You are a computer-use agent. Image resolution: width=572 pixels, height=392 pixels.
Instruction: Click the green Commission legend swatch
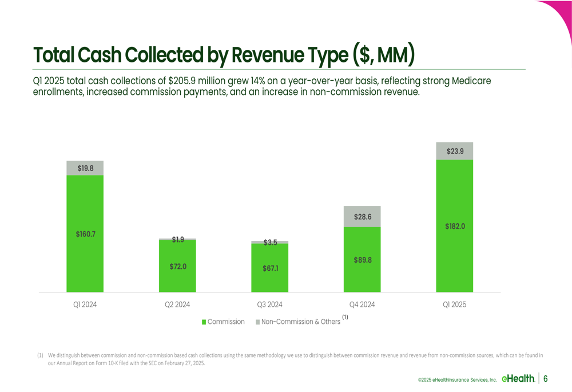point(204,322)
